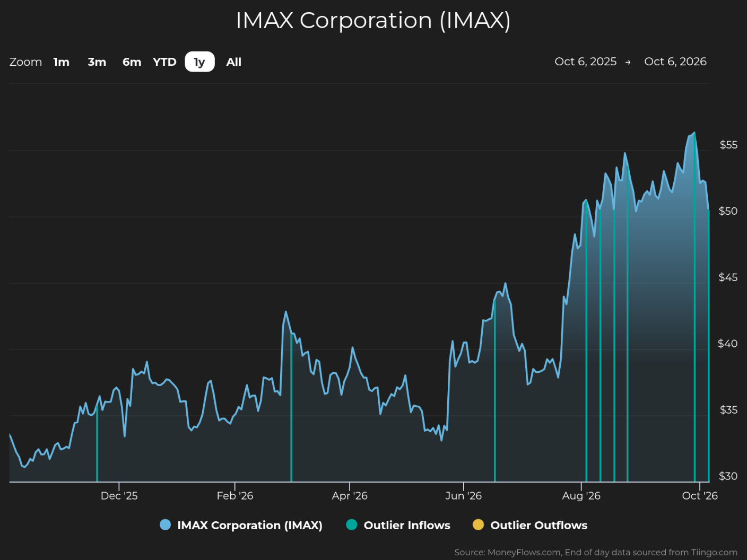Screen dimensions: 747x560
Task: Click the $45 price axis label
Action: (728, 277)
